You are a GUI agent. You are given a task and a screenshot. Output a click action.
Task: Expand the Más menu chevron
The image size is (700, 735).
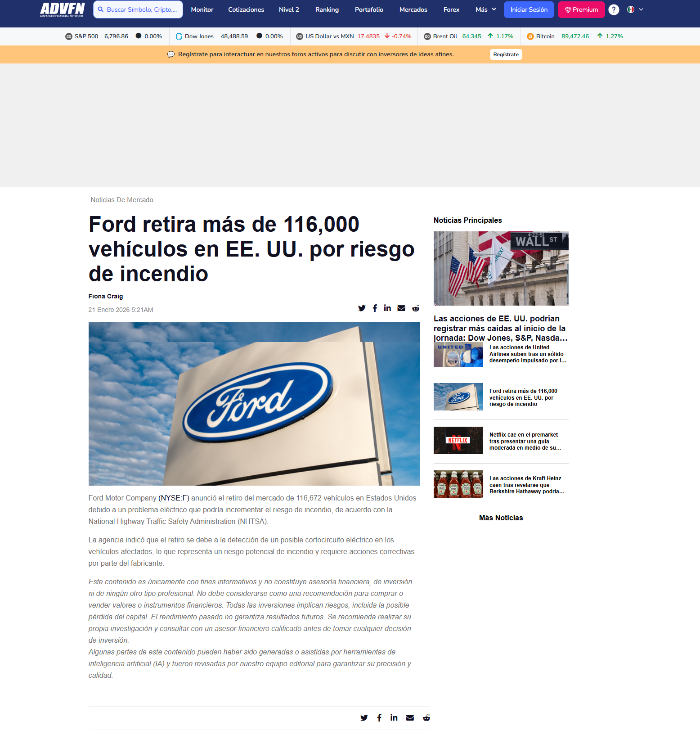click(494, 9)
